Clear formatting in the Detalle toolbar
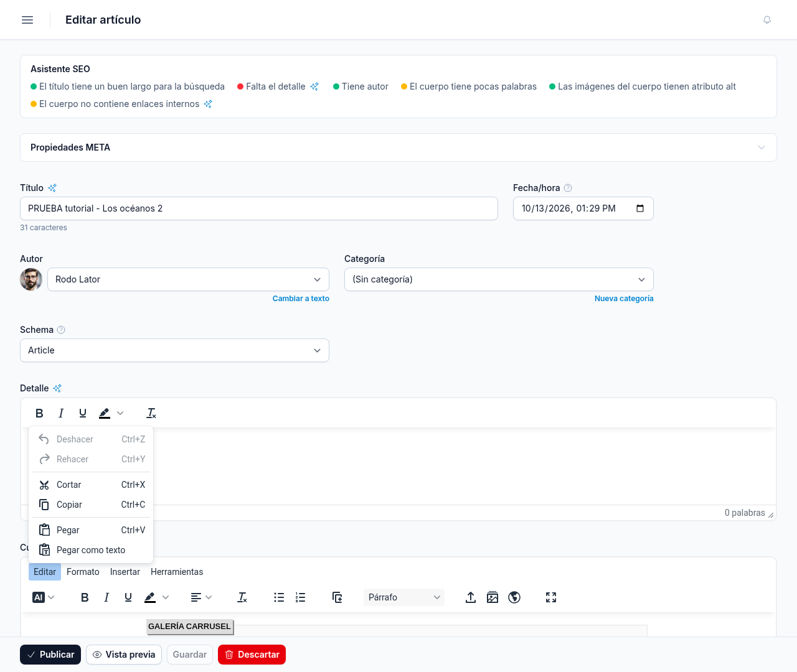Image resolution: width=797 pixels, height=672 pixels. point(151,413)
